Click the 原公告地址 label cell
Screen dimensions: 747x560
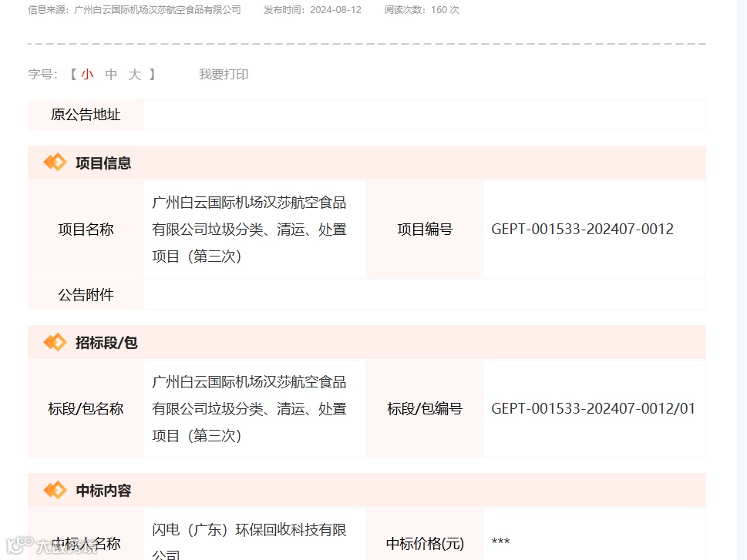(x=86, y=115)
